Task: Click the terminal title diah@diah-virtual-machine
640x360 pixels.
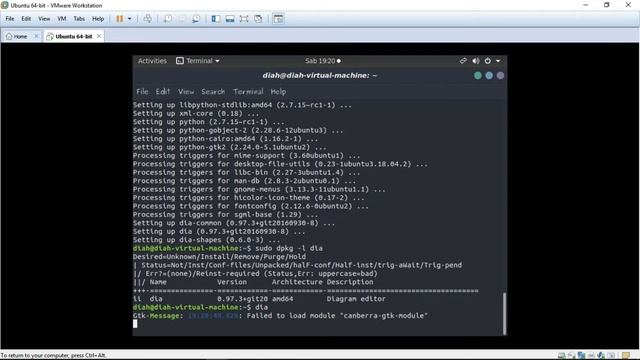Action: [320, 76]
